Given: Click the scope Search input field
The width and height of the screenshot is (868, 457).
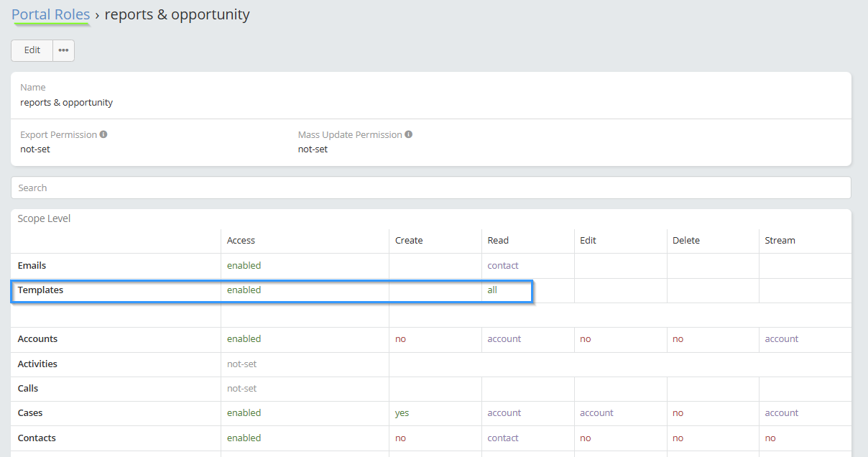Looking at the screenshot, I should point(431,188).
